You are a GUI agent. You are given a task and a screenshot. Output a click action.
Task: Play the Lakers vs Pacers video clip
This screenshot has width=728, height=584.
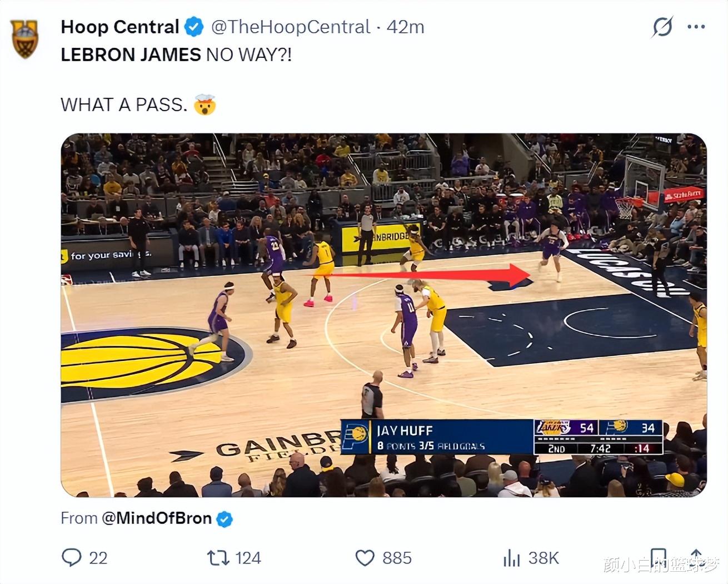click(x=383, y=315)
